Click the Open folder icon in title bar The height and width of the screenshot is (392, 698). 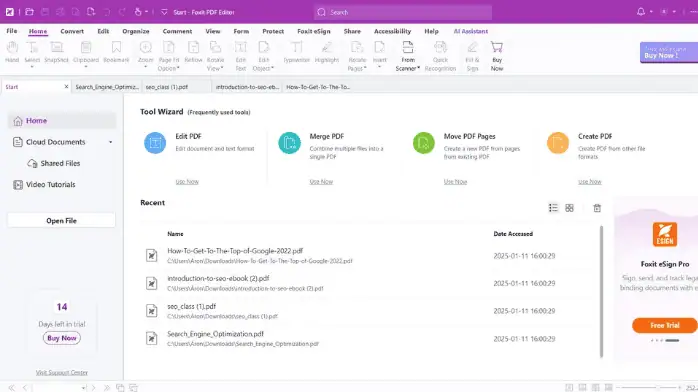[29, 12]
